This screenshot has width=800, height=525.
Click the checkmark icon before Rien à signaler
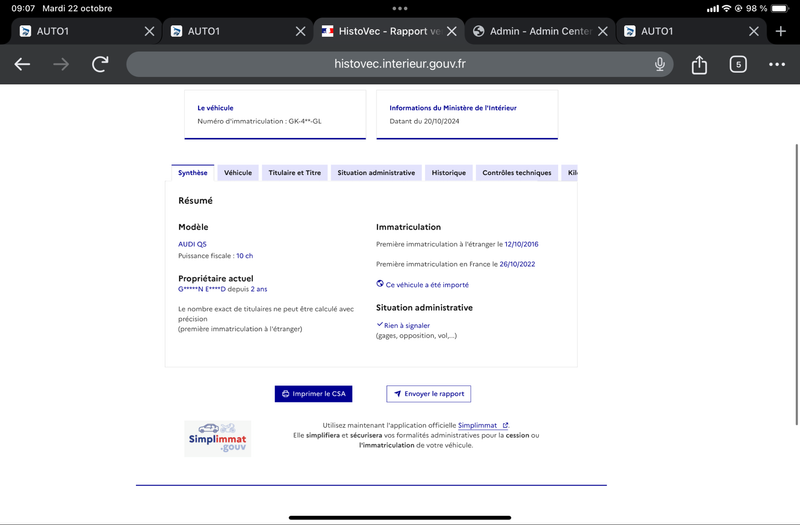[380, 324]
